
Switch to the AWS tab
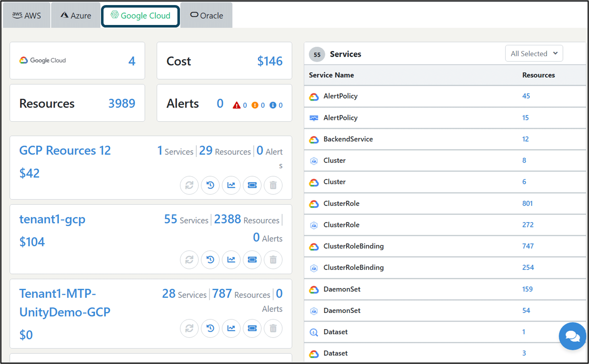click(x=27, y=16)
